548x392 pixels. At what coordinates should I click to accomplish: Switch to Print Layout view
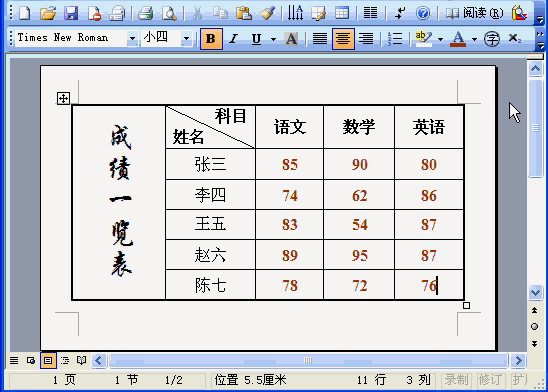click(x=48, y=360)
